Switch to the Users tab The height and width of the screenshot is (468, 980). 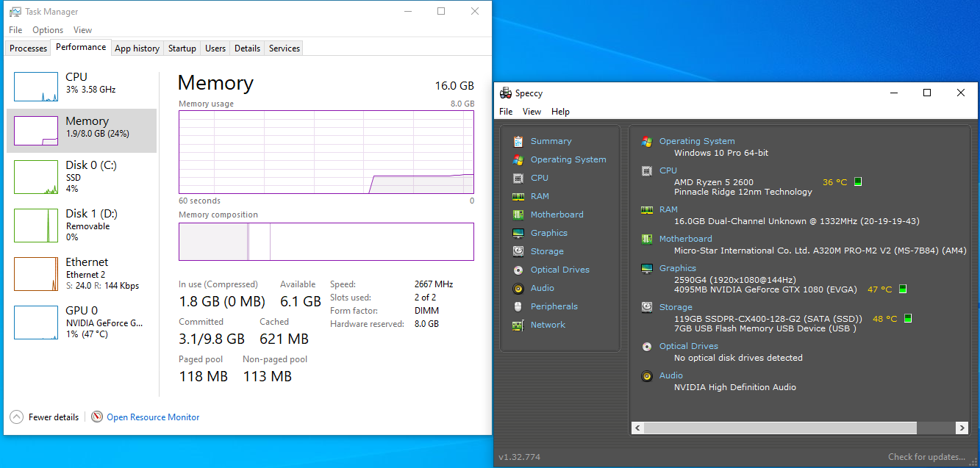[215, 48]
